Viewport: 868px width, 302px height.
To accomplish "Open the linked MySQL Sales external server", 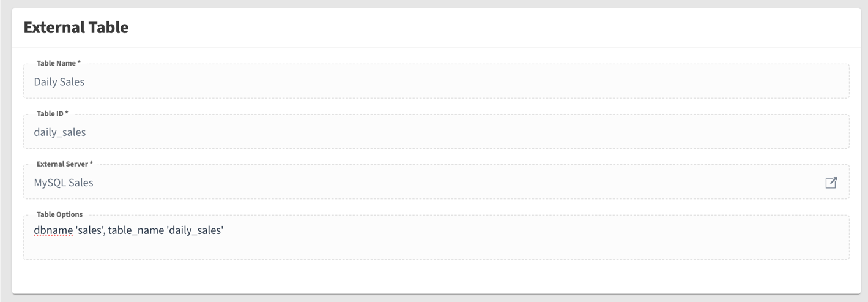I will point(831,183).
